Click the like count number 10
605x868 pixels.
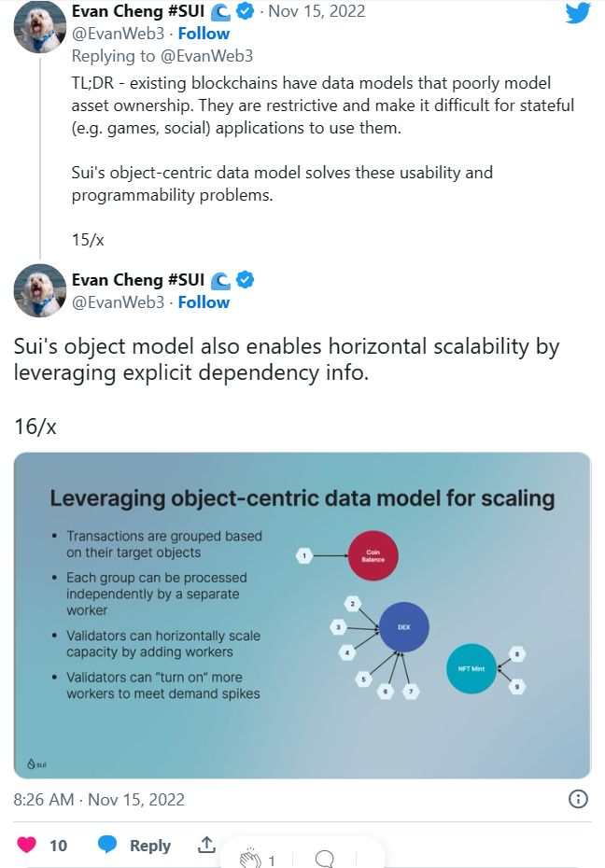pos(58,845)
